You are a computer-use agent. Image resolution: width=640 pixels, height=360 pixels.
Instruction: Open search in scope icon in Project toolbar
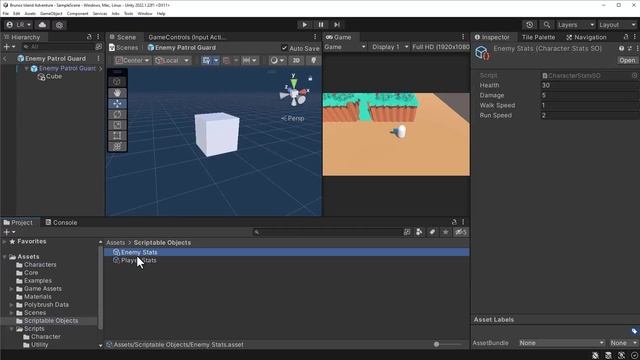click(x=407, y=232)
